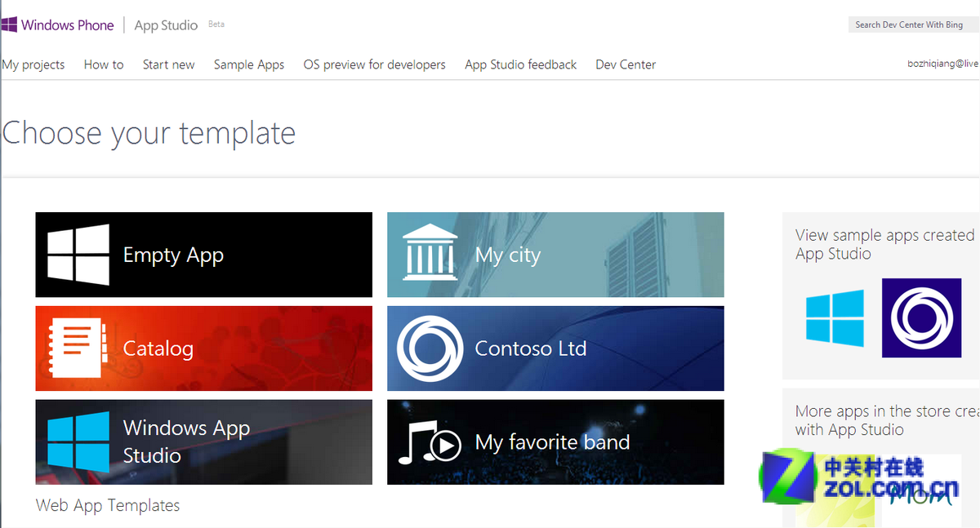Click the App Studio title in header

(x=166, y=25)
